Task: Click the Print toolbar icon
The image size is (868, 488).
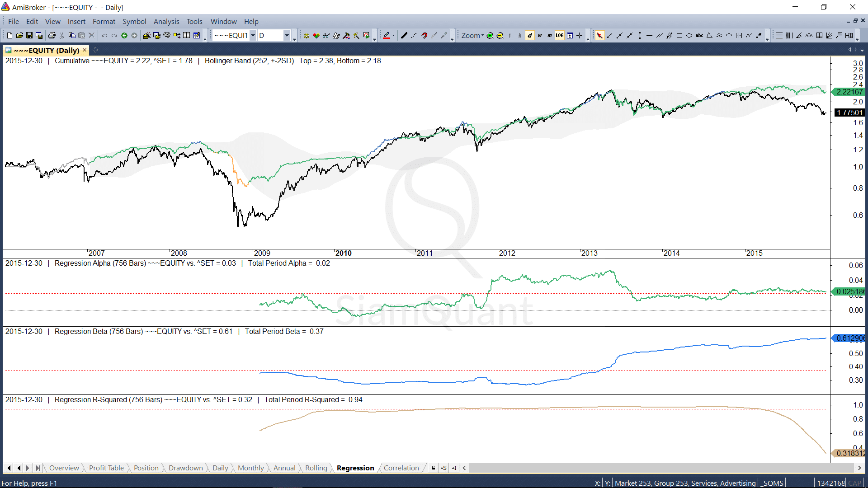Action: coord(52,36)
